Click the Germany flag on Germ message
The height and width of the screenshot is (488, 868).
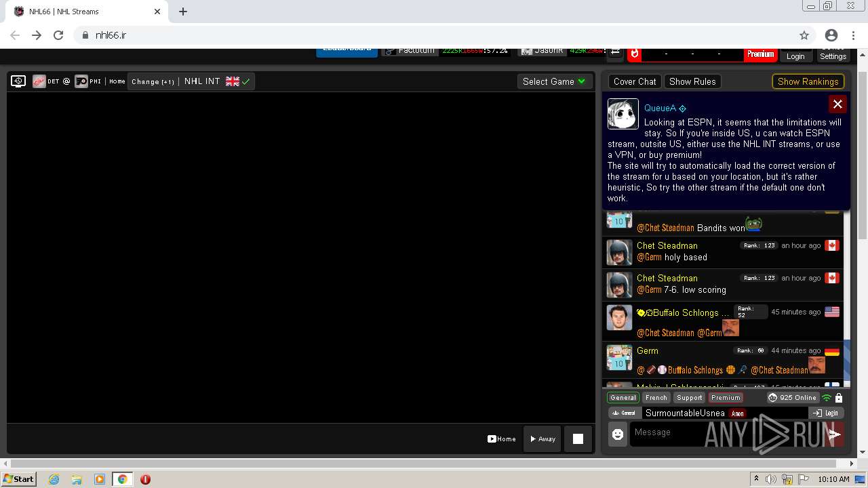832,350
